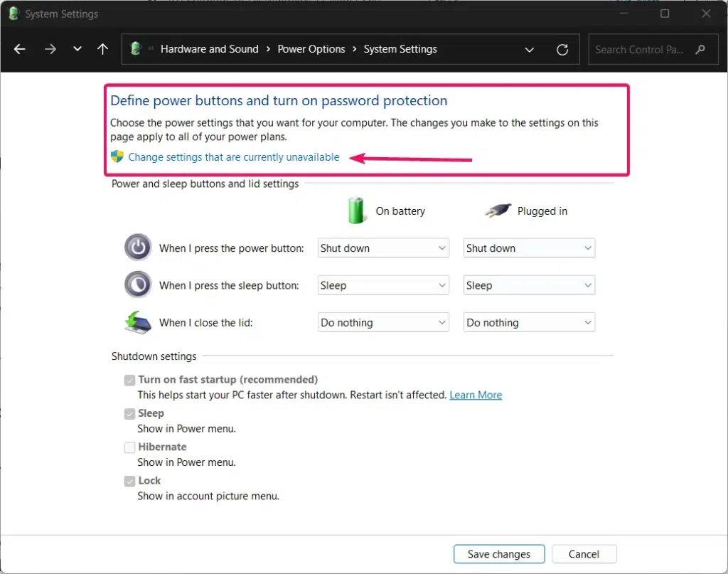Click Change settings that are currently unavailable
This screenshot has height=574, width=728.
233,157
